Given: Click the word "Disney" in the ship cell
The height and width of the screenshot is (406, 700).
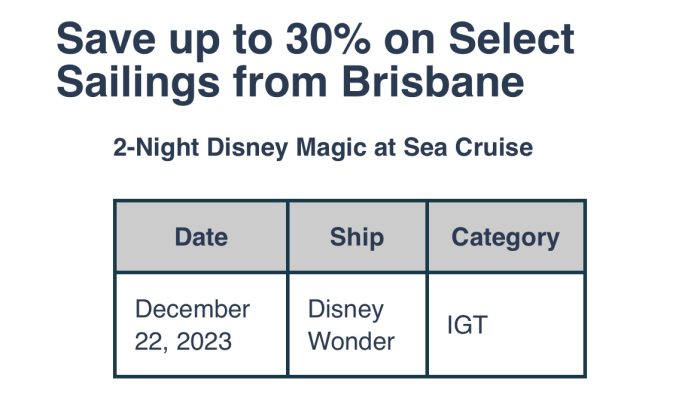Looking at the screenshot, I should tap(345, 309).
